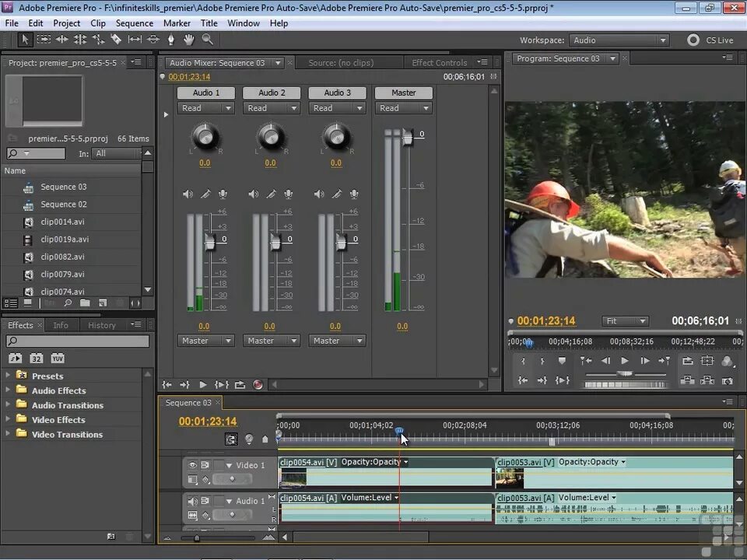
Task: Open the Sequence menu
Action: [134, 23]
